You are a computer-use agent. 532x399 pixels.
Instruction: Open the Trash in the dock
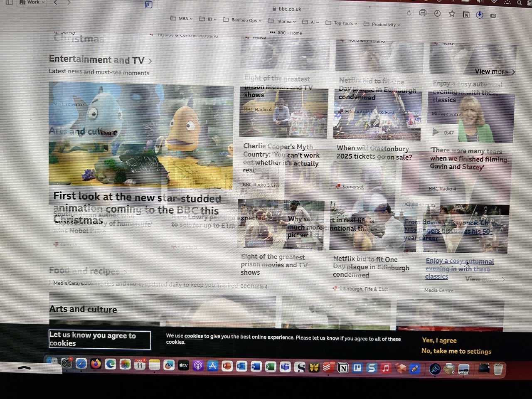click(x=498, y=369)
